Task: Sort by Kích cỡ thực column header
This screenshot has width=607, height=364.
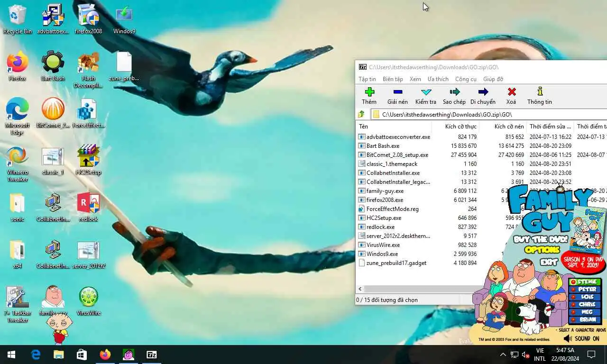Action: 455,127
